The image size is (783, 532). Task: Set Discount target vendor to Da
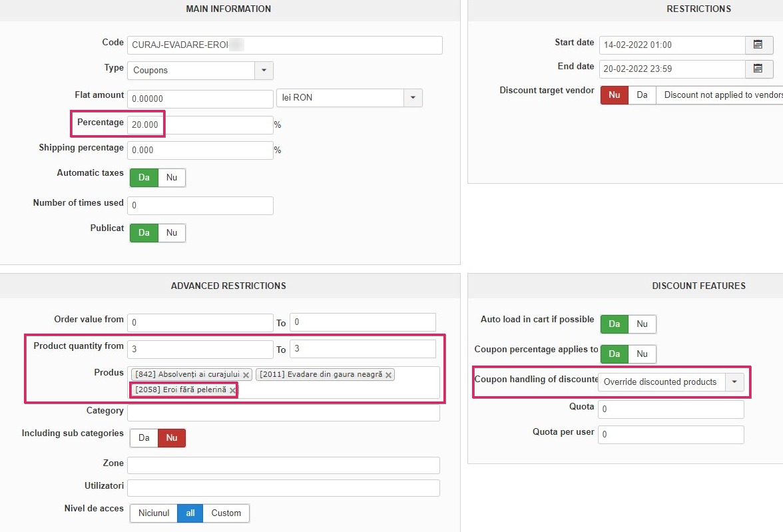click(642, 95)
